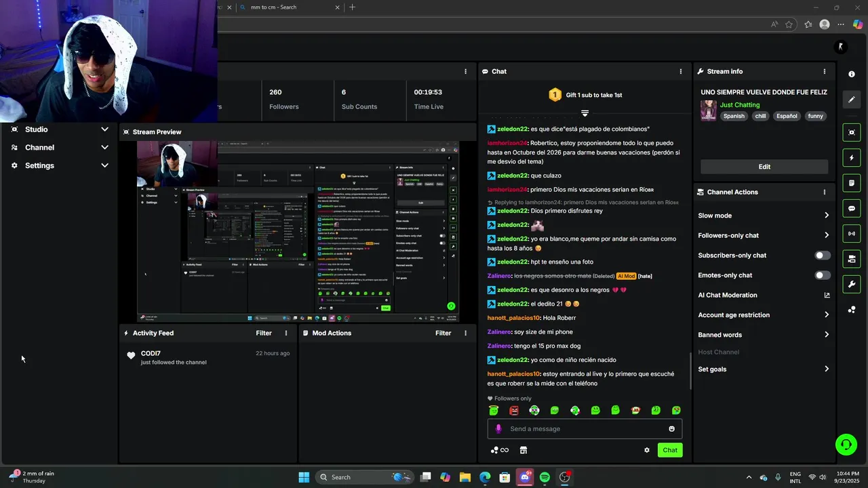Toggle the wrench stream info widget icon

pyautogui.click(x=852, y=284)
